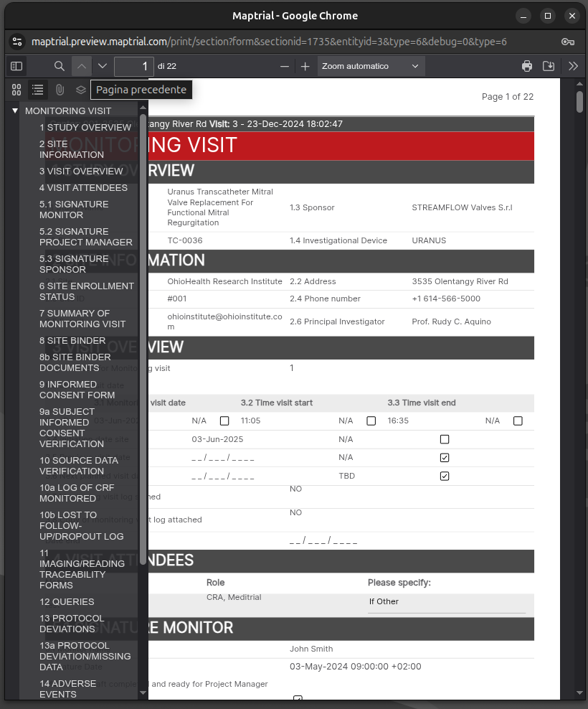This screenshot has height=709, width=588.
Task: Click the MONITORING VISIT root outline label
Action: (68, 111)
